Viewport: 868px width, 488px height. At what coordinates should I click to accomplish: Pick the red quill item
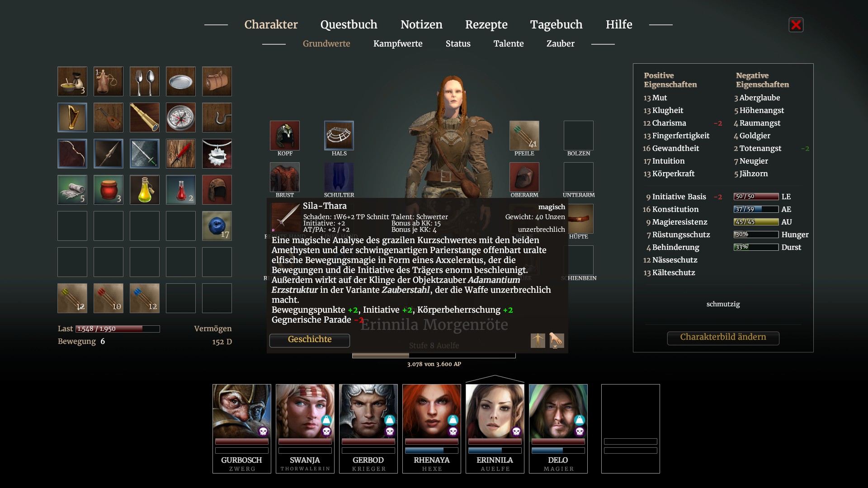tap(181, 154)
